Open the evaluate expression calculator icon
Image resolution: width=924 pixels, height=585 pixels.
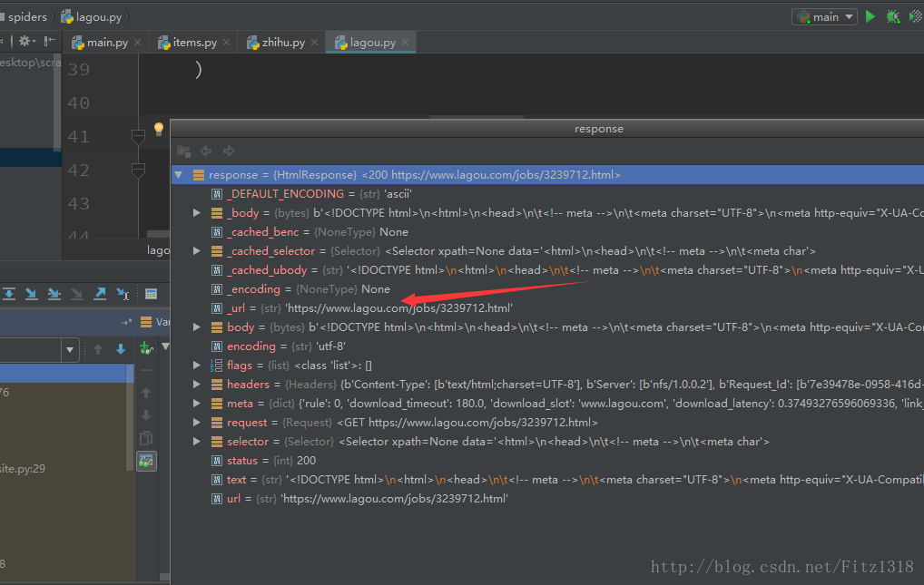pyautogui.click(x=151, y=293)
